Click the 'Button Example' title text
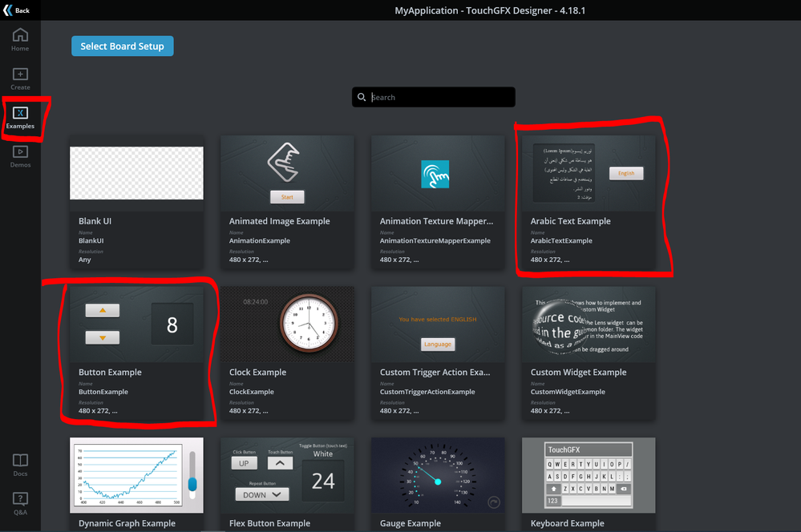 pos(111,373)
